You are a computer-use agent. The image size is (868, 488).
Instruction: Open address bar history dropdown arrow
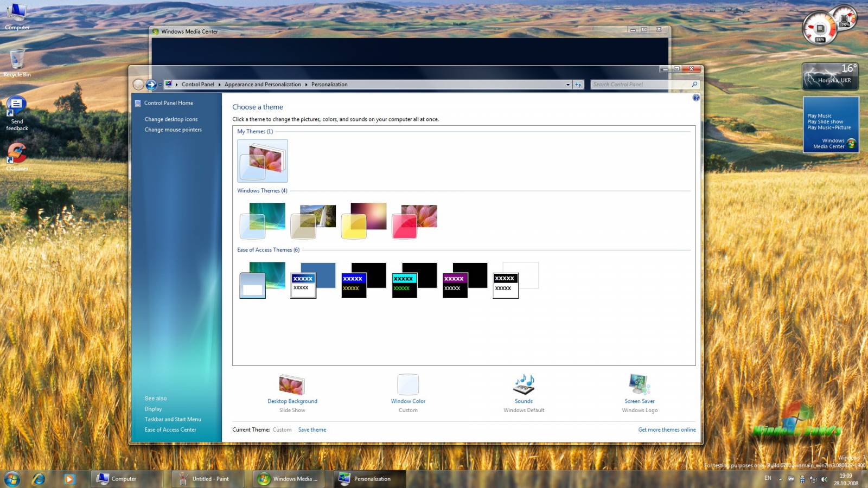tap(567, 85)
